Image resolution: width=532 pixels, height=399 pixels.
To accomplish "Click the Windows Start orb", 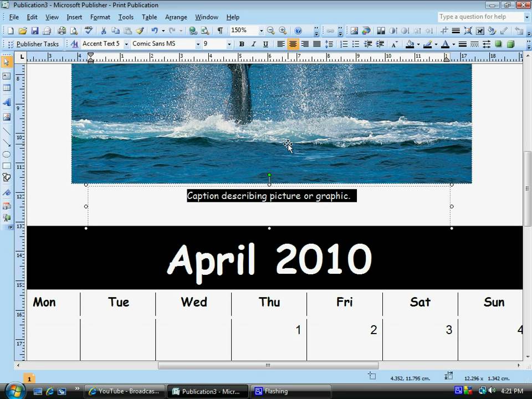I will pyautogui.click(x=14, y=391).
